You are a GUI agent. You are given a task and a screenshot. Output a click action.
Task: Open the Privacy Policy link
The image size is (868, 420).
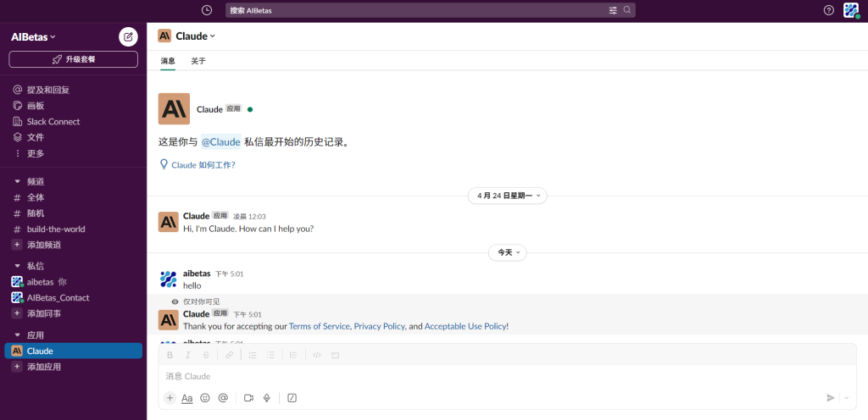pyautogui.click(x=379, y=327)
